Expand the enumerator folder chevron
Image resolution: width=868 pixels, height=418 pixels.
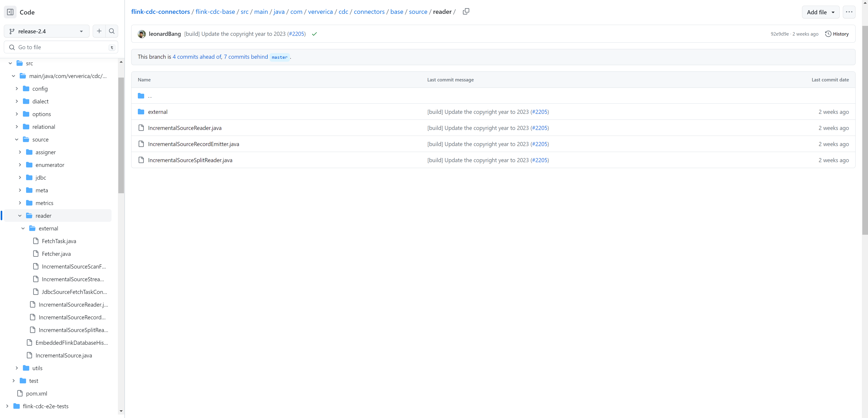click(20, 165)
